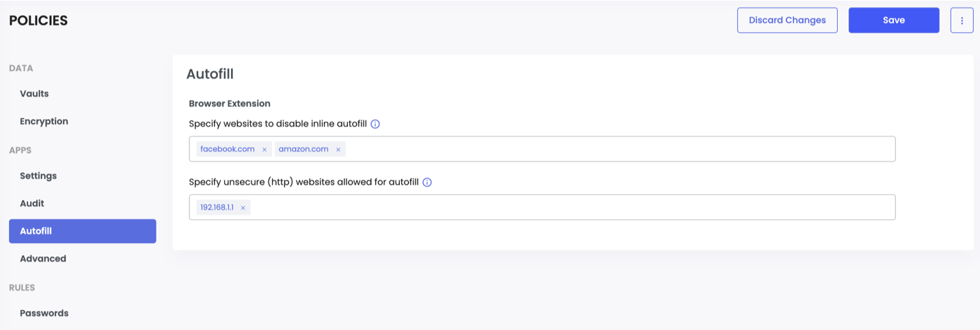The width and height of the screenshot is (980, 330).
Task: Select the facebook.com tag text
Action: [228, 149]
